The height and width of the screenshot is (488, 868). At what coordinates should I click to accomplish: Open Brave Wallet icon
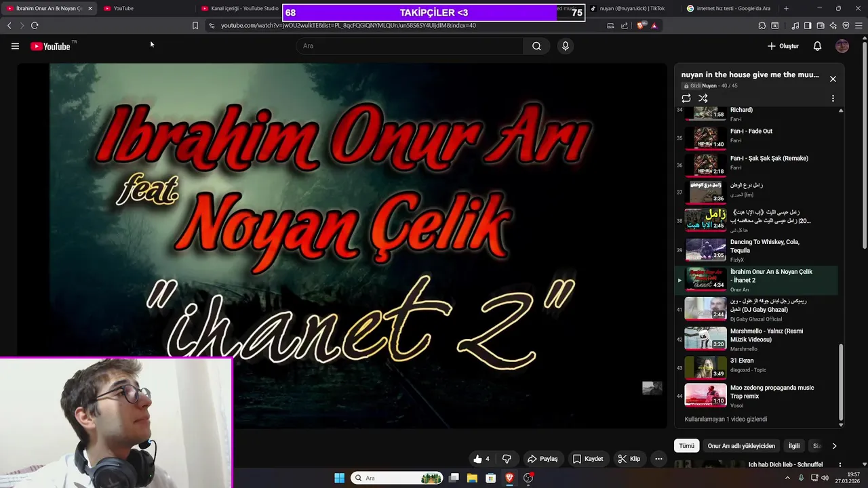tap(821, 25)
